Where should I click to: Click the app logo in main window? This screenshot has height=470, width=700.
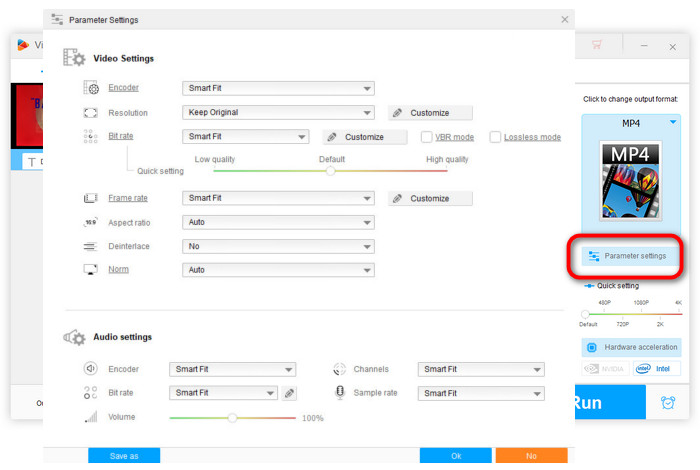pos(23,45)
